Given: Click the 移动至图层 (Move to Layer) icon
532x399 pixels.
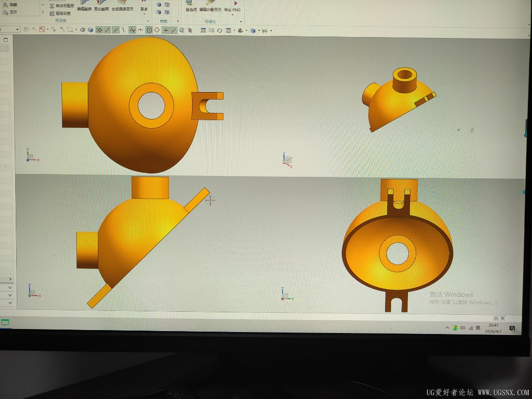Looking at the screenshot, I should pos(52,6).
